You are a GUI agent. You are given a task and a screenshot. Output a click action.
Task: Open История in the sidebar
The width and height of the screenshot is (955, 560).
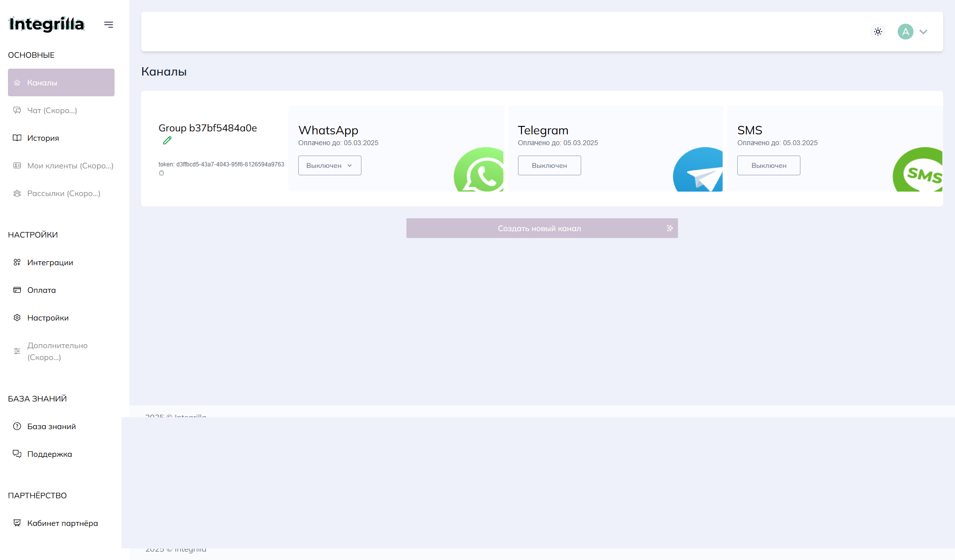coord(43,138)
